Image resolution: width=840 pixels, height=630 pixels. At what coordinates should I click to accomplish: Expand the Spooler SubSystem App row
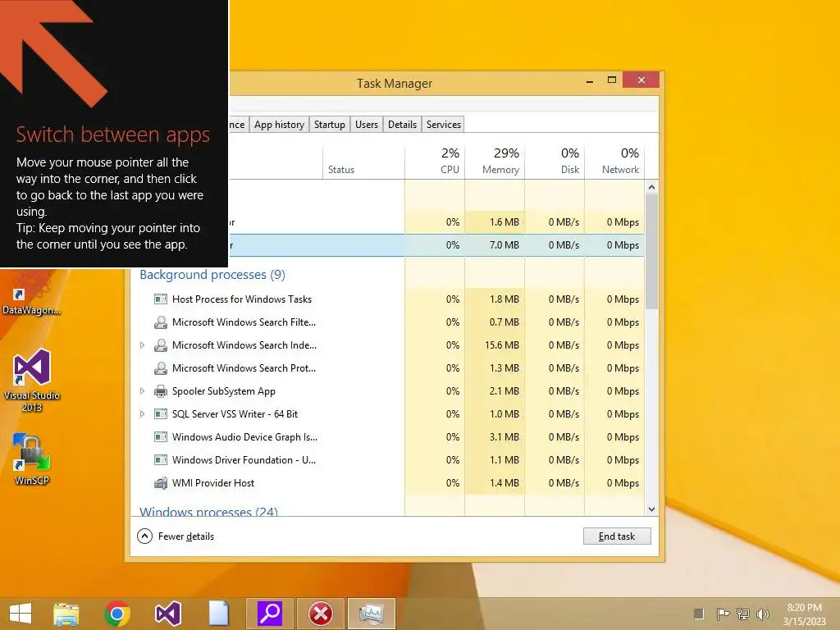tap(142, 391)
